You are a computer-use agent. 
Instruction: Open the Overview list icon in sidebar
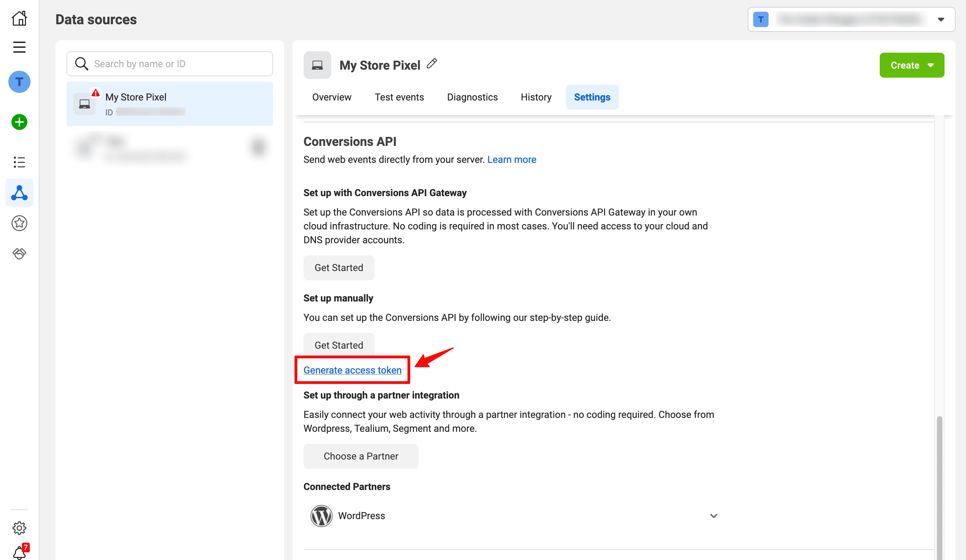pos(19,162)
